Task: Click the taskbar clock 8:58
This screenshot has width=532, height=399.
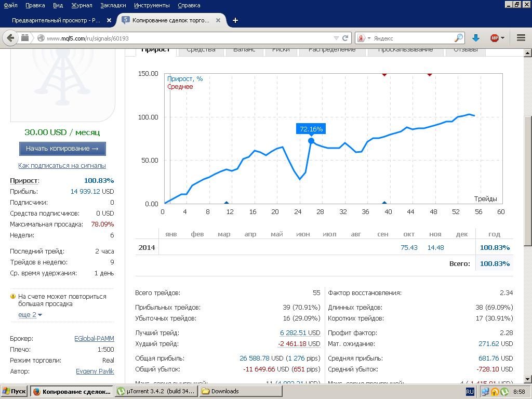Action: coord(519,392)
